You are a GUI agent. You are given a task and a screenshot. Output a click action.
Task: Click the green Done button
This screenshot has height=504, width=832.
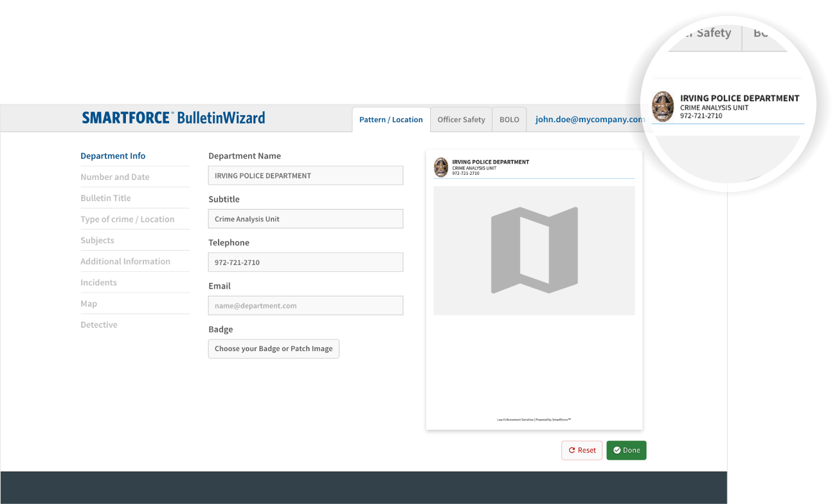click(626, 450)
